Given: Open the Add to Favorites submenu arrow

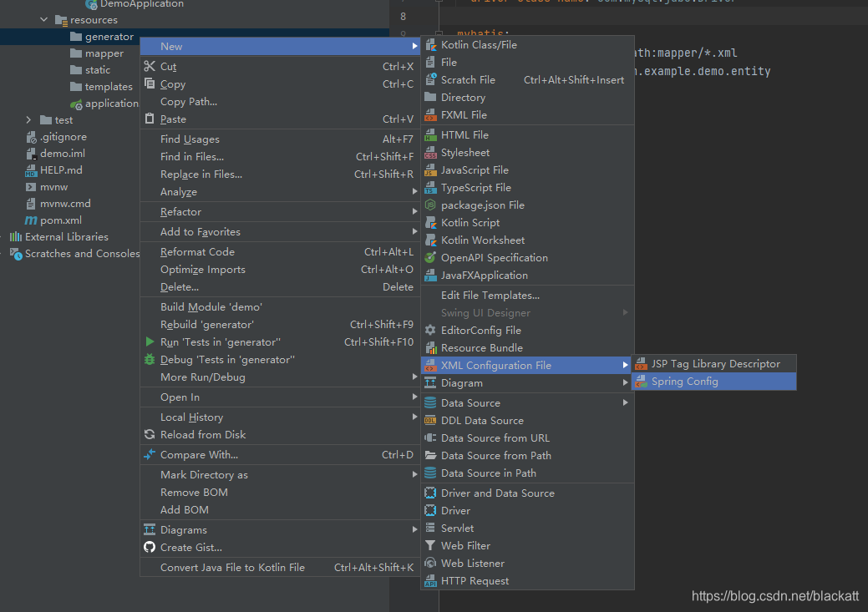Looking at the screenshot, I should [x=414, y=232].
